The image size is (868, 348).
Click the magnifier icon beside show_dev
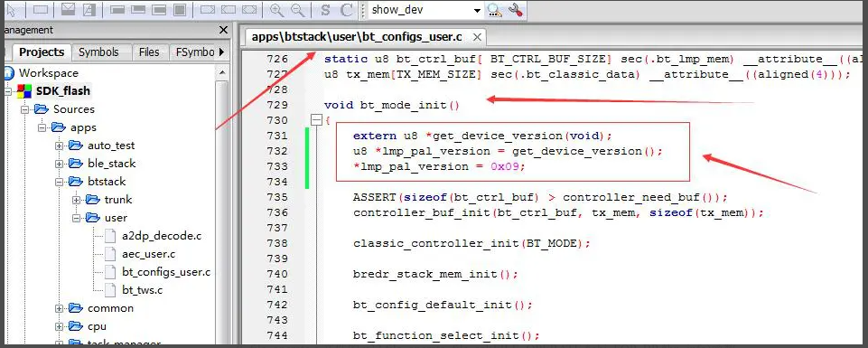(x=494, y=9)
